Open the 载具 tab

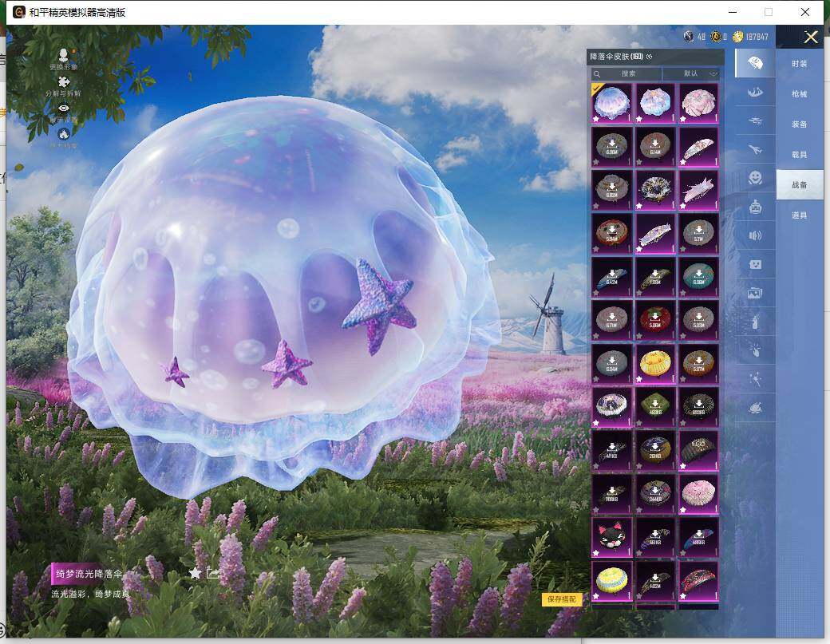coord(799,155)
